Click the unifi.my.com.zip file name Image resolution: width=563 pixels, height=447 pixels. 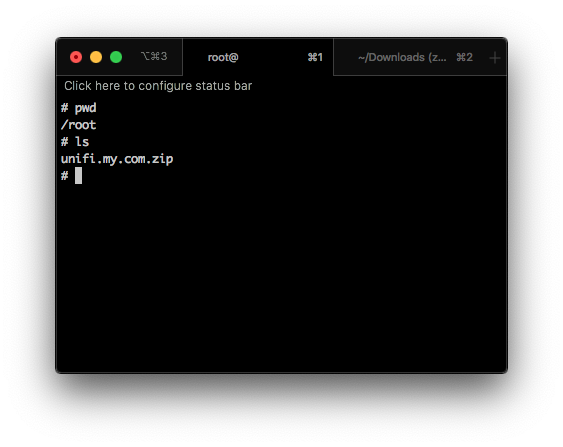(117, 159)
